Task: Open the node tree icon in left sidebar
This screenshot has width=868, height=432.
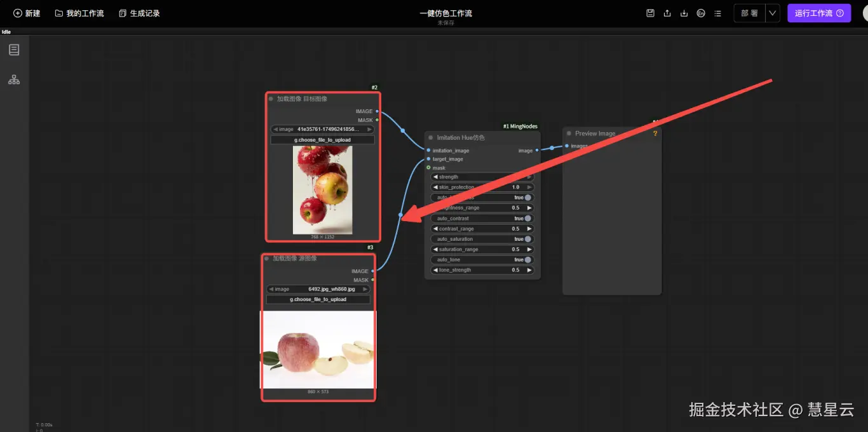Action: click(x=14, y=80)
